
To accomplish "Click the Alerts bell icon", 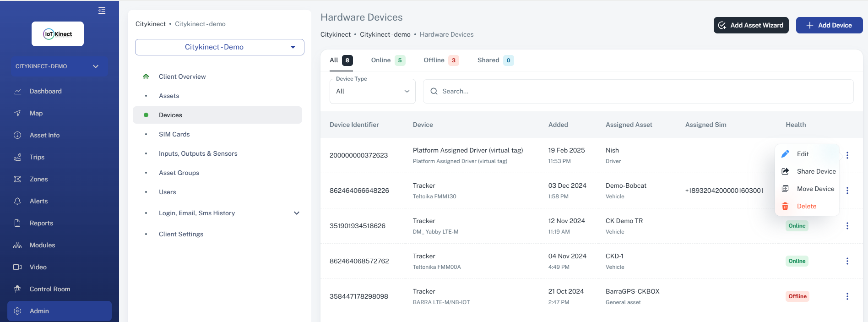I will tap(17, 201).
